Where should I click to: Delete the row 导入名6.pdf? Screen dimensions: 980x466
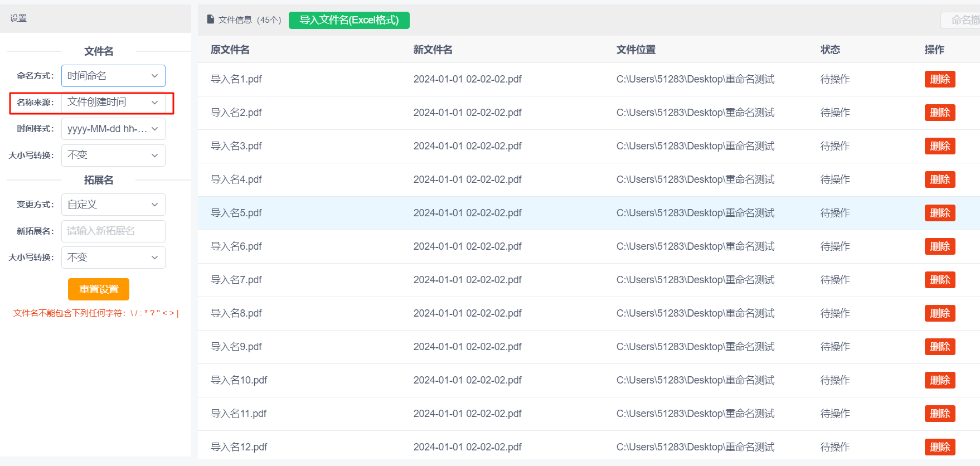pyautogui.click(x=940, y=246)
